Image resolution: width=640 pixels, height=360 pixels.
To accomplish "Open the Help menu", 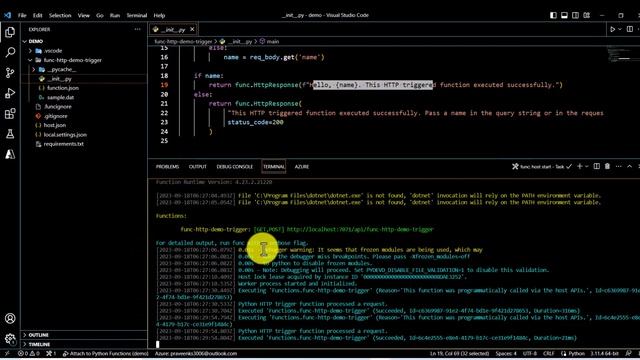I will 159,15.
